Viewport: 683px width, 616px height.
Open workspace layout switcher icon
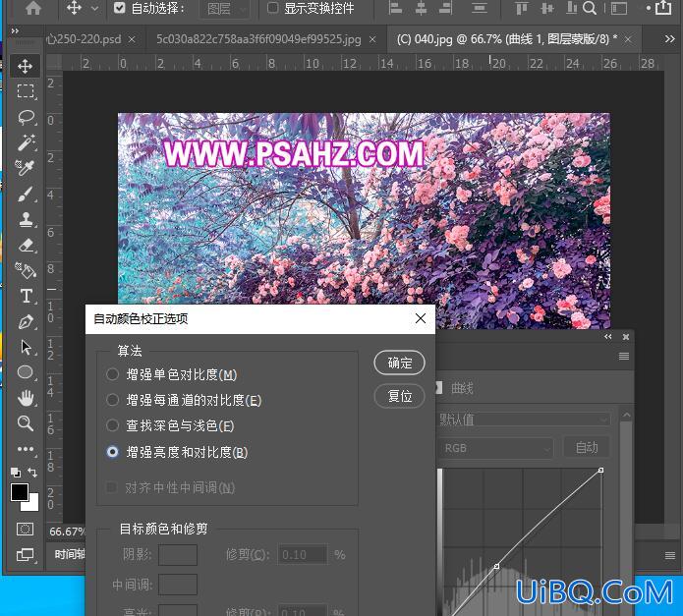pyautogui.click(x=619, y=8)
